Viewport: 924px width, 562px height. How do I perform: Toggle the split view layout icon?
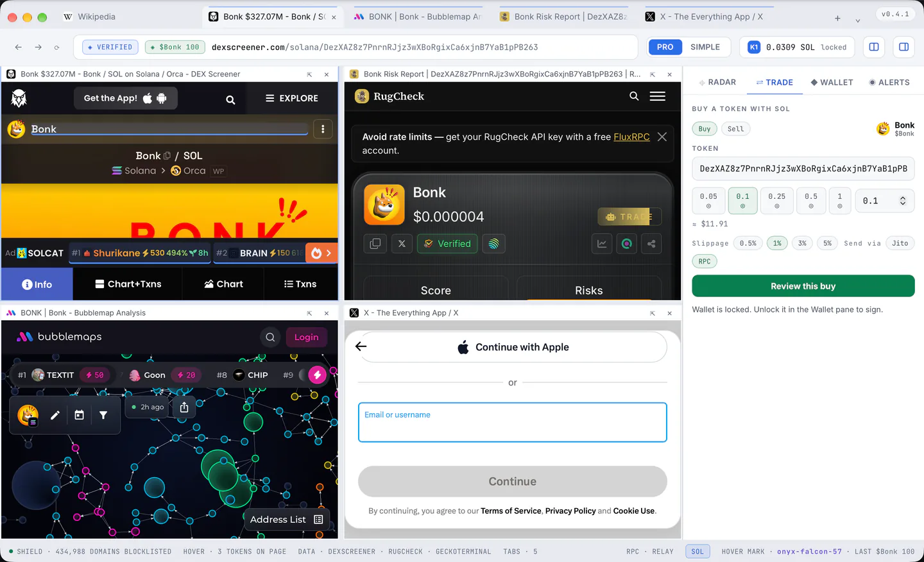click(x=874, y=47)
